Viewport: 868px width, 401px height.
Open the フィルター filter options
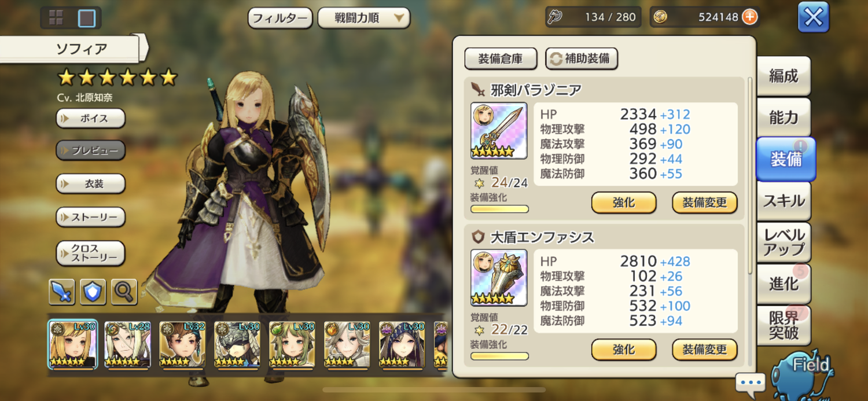(281, 18)
